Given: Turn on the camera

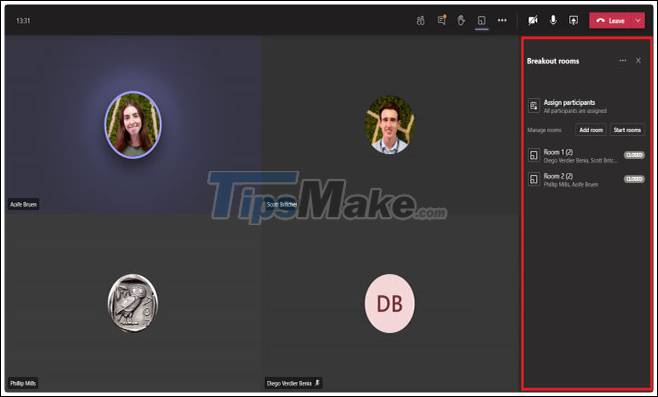Looking at the screenshot, I should 533,20.
